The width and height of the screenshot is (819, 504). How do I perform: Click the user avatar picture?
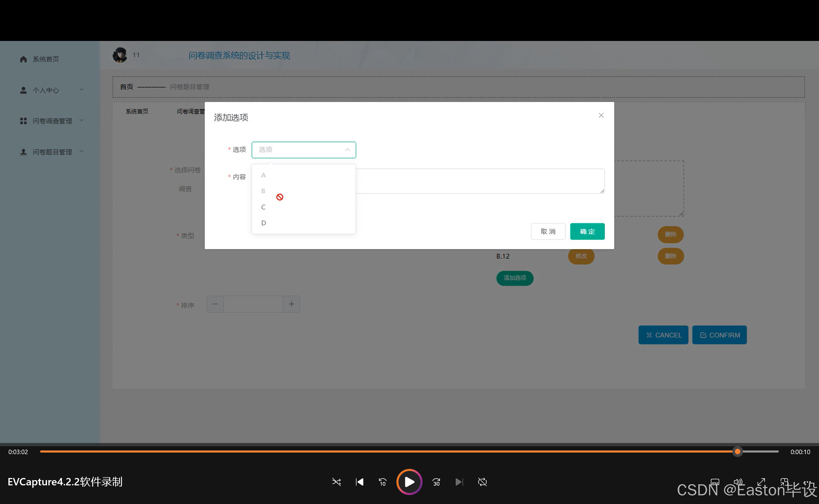(120, 55)
